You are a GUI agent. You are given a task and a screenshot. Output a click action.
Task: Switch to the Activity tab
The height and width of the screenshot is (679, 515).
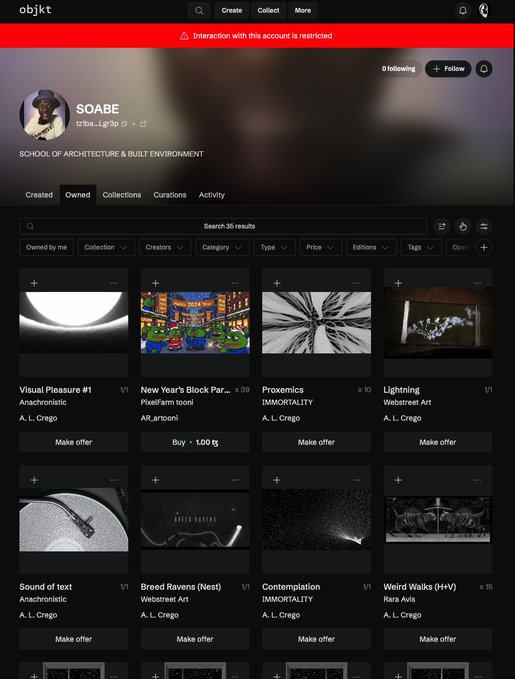(211, 195)
